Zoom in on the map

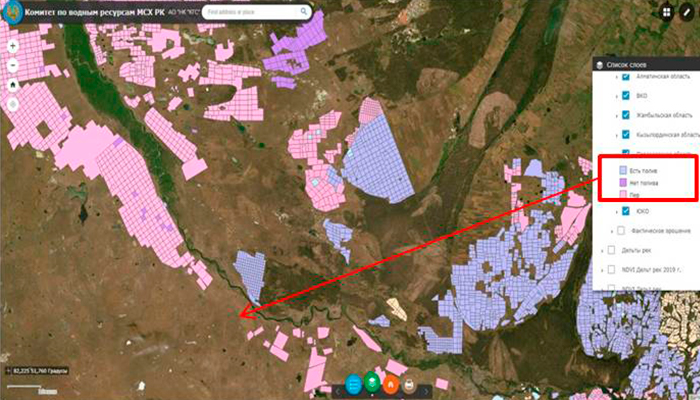[13, 46]
